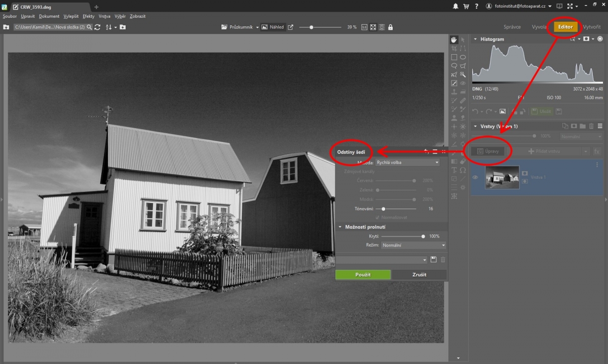This screenshot has width=608, height=364.
Task: Click the lock zoom padlock icon
Action: (391, 27)
